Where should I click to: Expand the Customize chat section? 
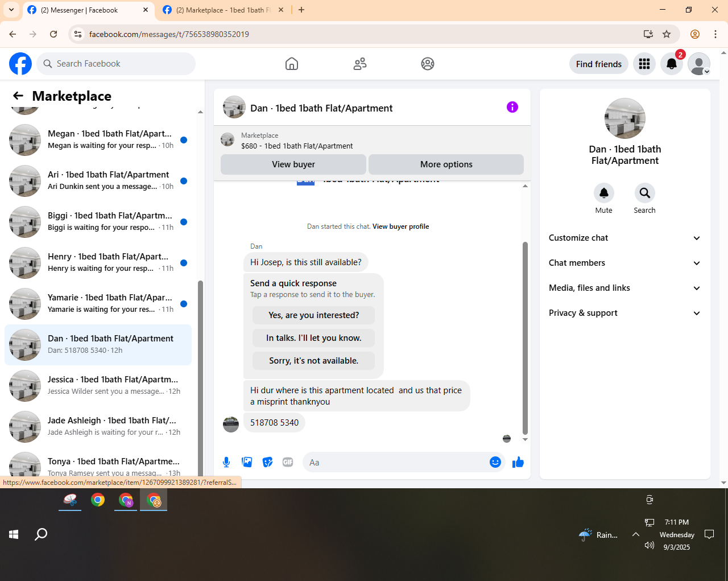624,238
